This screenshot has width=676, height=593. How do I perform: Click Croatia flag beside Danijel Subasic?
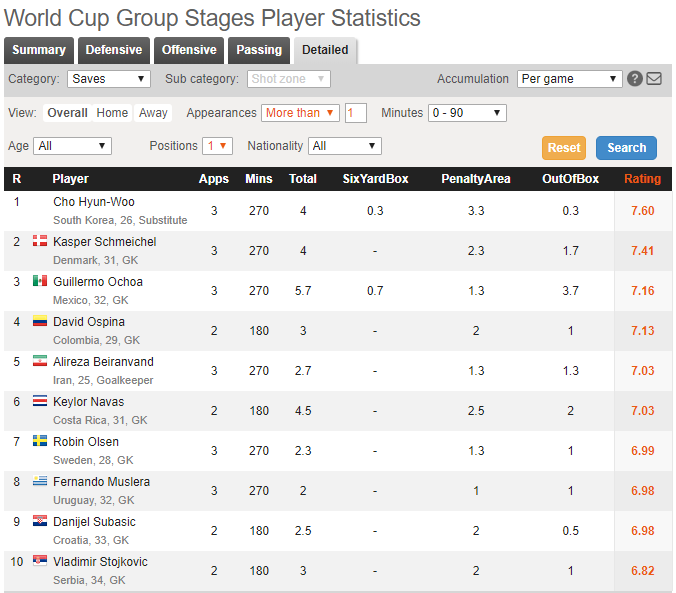[40, 521]
